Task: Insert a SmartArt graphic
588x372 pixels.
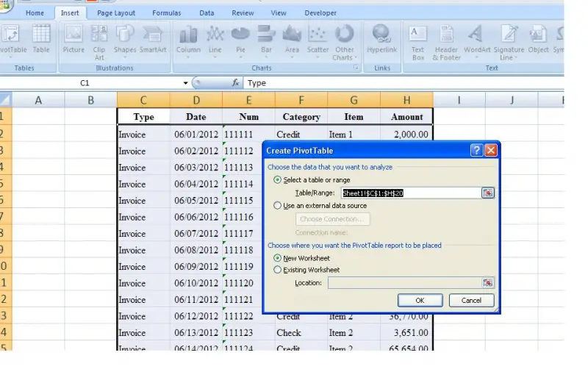Action: (153, 39)
